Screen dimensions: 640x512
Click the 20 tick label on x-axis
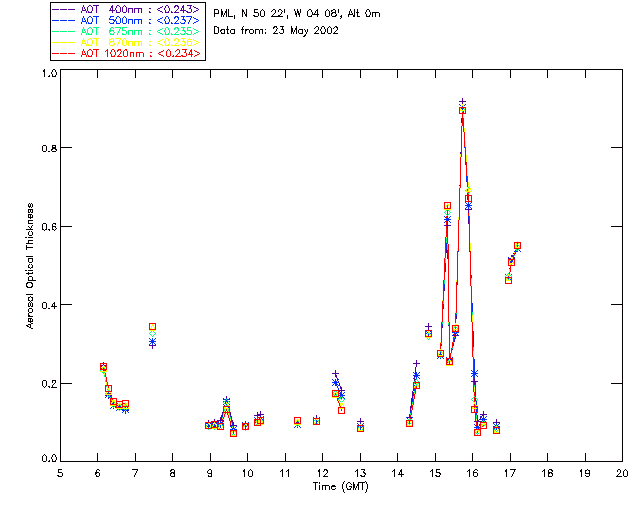tap(621, 473)
